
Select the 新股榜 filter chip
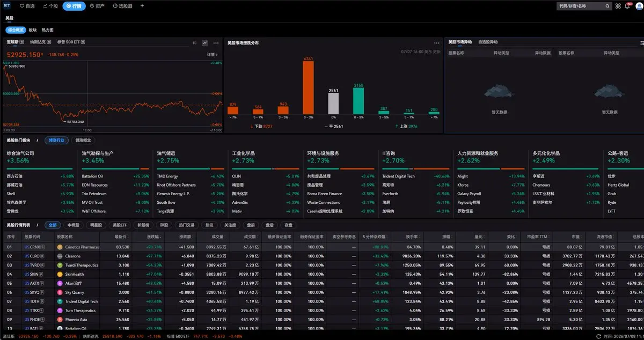[143, 225]
